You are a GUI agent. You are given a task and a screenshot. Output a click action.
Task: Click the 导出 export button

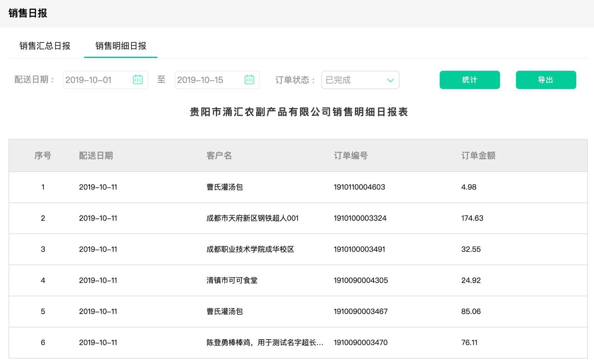pos(545,80)
